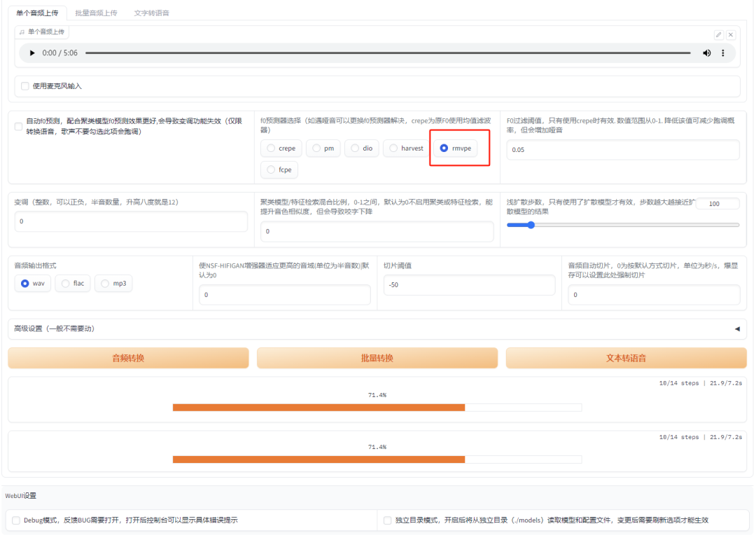The width and height of the screenshot is (756, 540).
Task: Enable Debug模式 checkbox
Action: (16, 520)
